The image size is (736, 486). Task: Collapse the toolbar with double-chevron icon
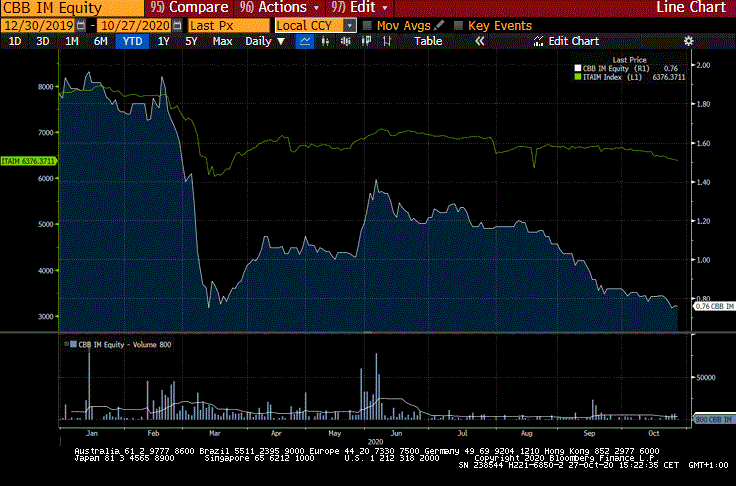(x=479, y=41)
